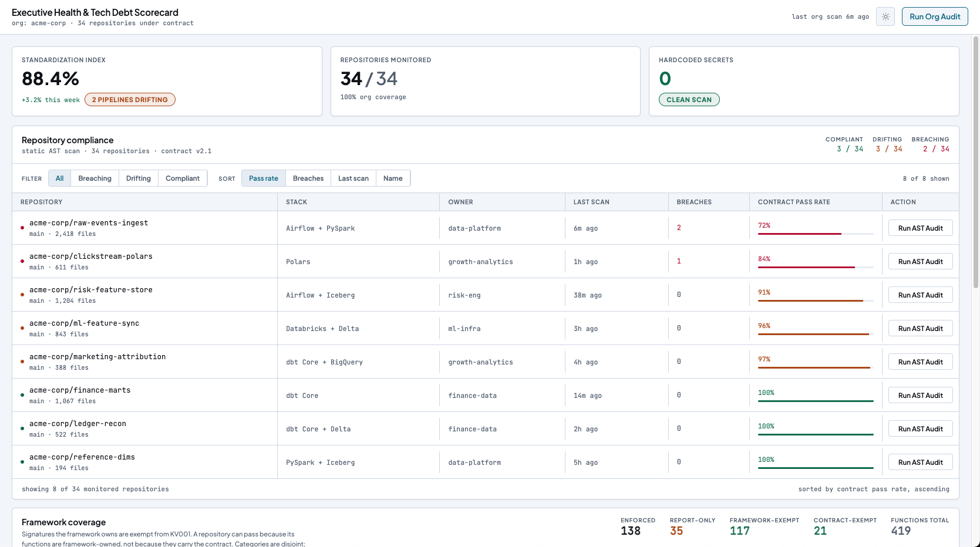Click the 88.4% standardization index value

pos(50,79)
